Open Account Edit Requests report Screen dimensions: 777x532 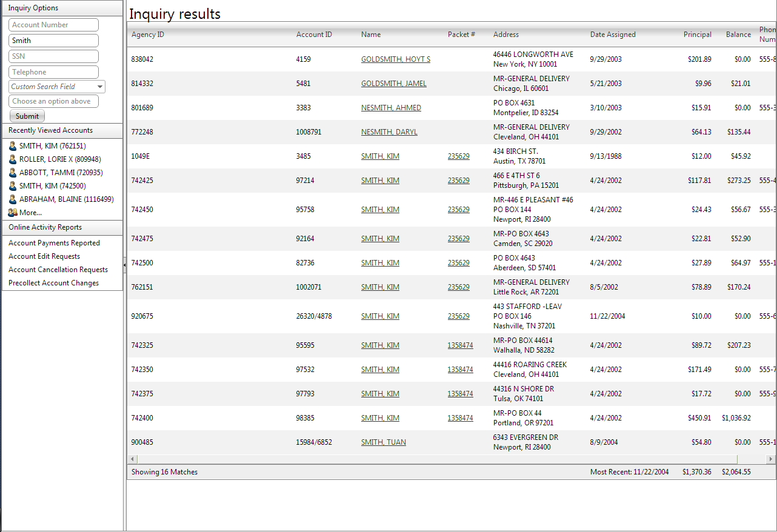(44, 256)
